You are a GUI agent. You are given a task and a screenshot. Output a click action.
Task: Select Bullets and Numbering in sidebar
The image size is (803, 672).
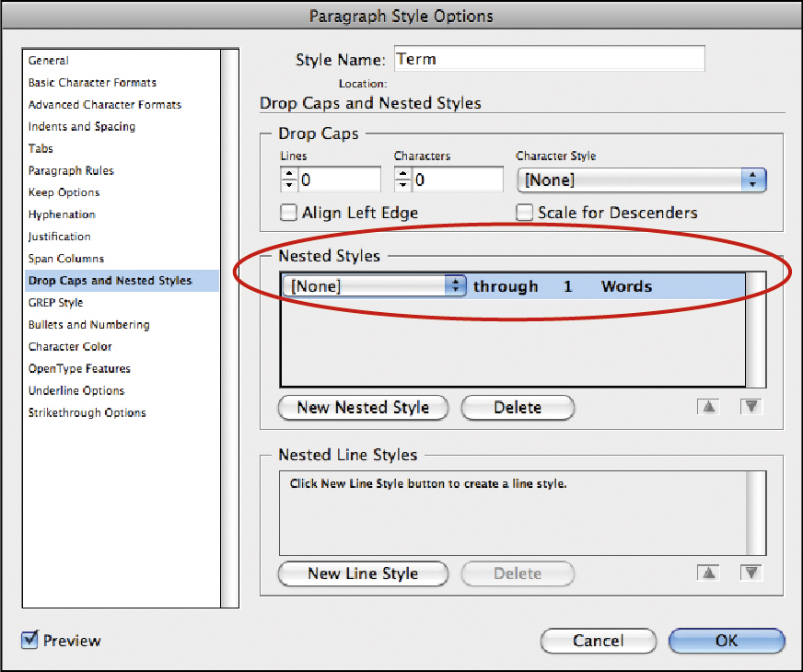point(88,325)
